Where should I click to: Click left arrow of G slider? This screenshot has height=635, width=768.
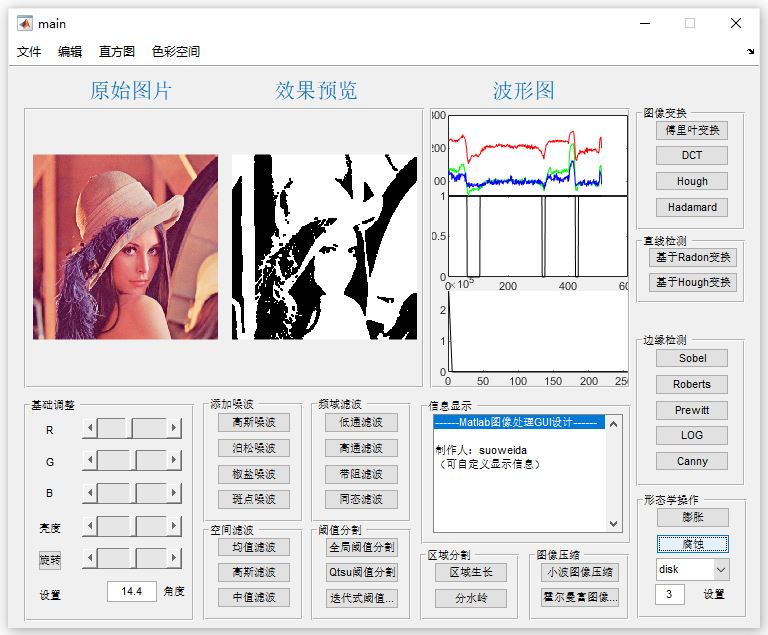click(x=90, y=460)
